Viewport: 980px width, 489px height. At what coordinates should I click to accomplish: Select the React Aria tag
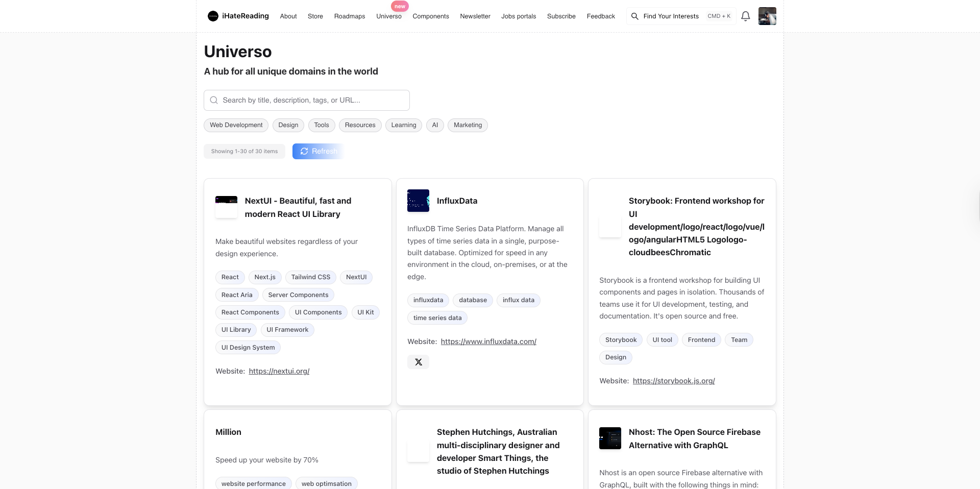click(x=237, y=295)
